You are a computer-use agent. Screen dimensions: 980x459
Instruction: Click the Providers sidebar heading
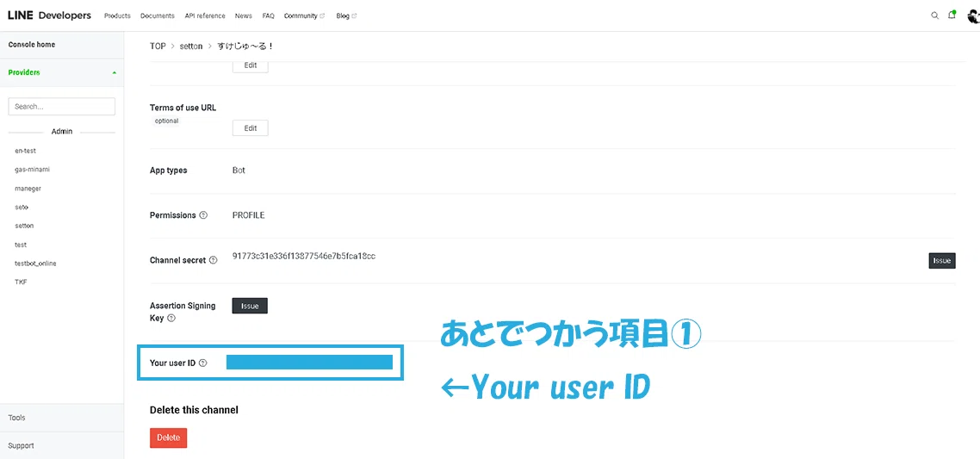(x=24, y=72)
